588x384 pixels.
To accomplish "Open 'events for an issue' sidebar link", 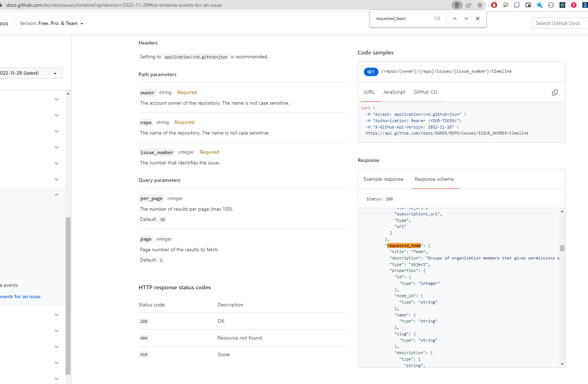I will point(20,296).
